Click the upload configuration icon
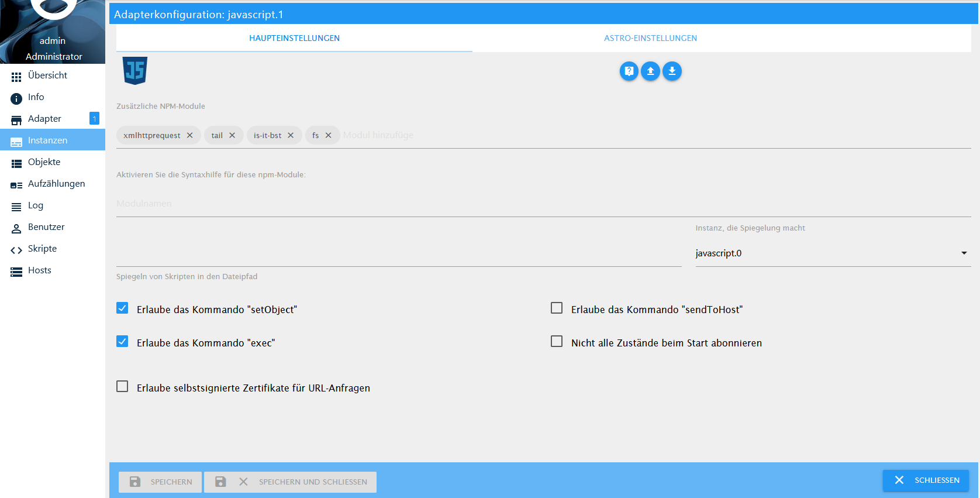 pos(650,71)
